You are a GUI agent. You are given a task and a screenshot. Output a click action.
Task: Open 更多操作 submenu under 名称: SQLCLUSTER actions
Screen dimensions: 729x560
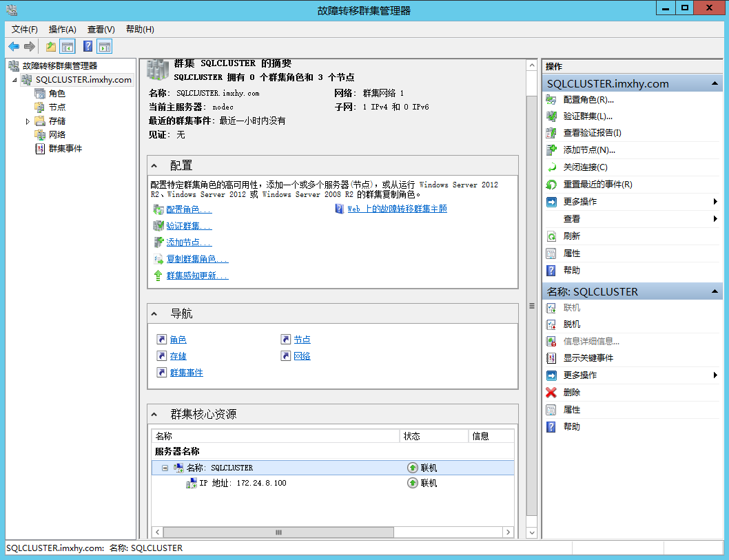[x=633, y=375]
